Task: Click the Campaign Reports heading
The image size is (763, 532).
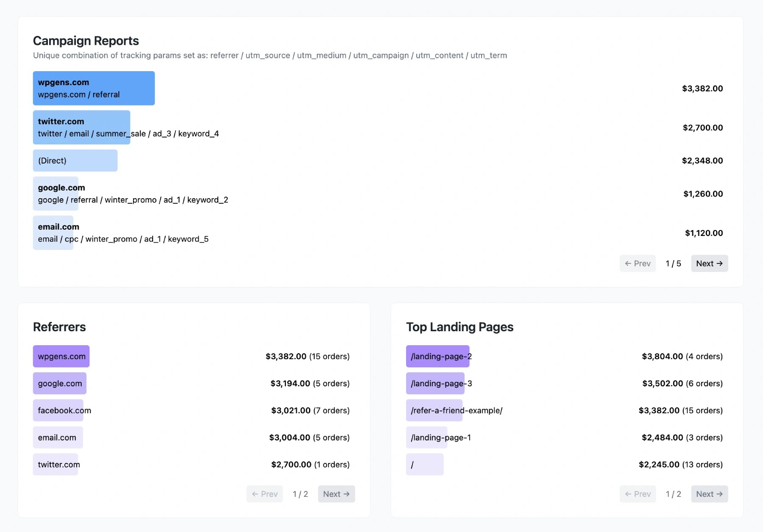Action: [x=86, y=41]
